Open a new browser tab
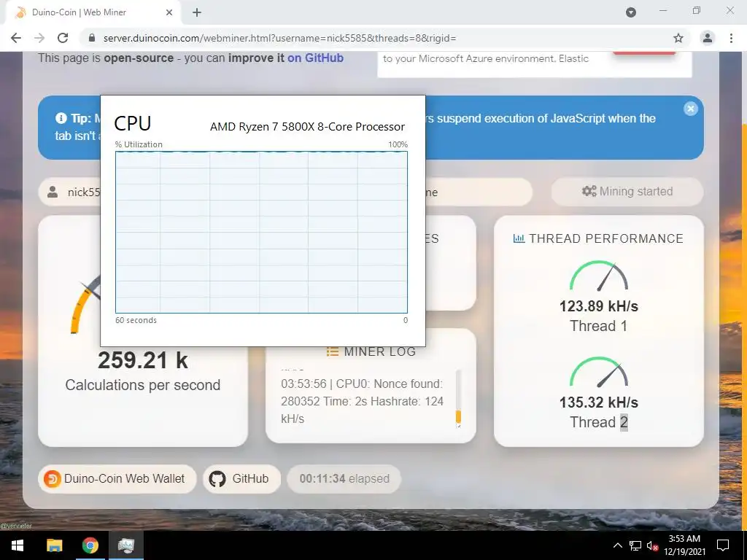The width and height of the screenshot is (747, 560). 197,13
